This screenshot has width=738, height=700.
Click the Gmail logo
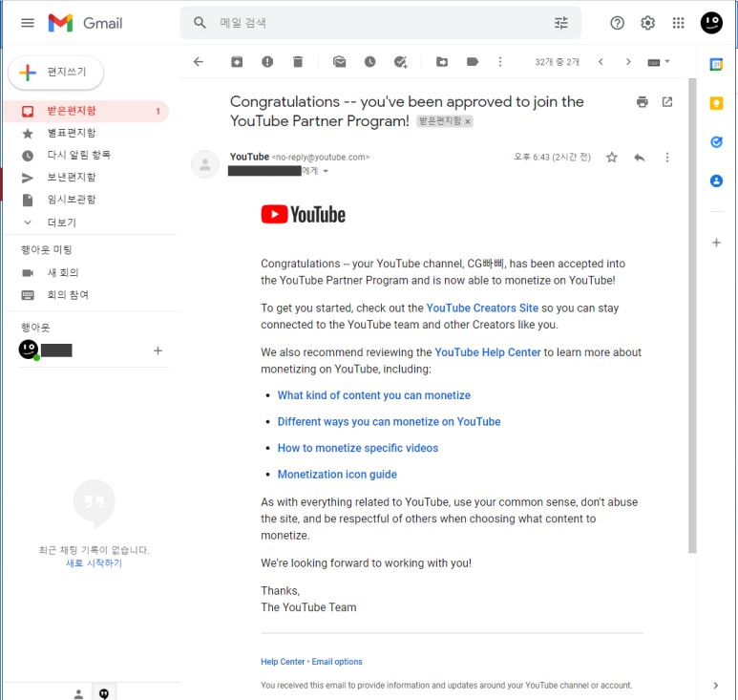(85, 23)
